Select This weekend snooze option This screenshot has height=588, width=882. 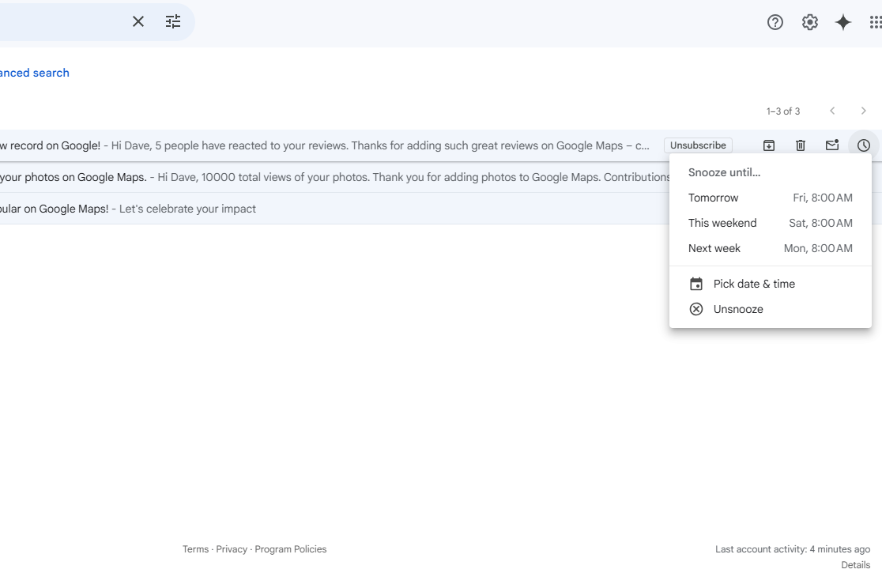(x=759, y=223)
